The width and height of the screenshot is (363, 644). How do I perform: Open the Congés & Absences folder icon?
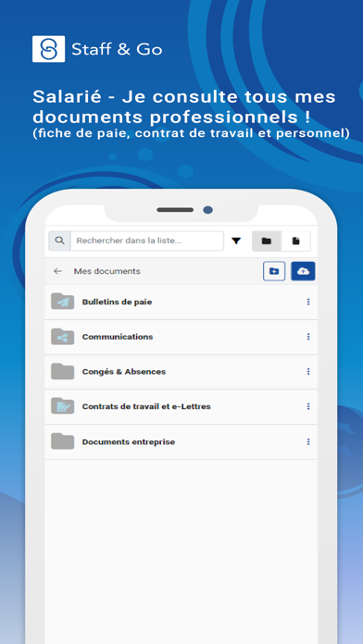(x=62, y=371)
